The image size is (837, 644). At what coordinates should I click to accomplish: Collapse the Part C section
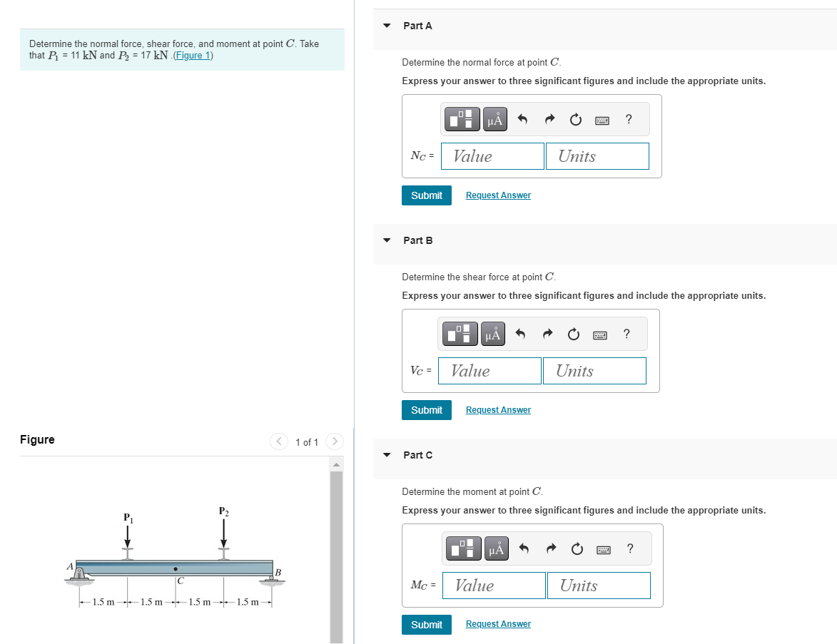(386, 454)
